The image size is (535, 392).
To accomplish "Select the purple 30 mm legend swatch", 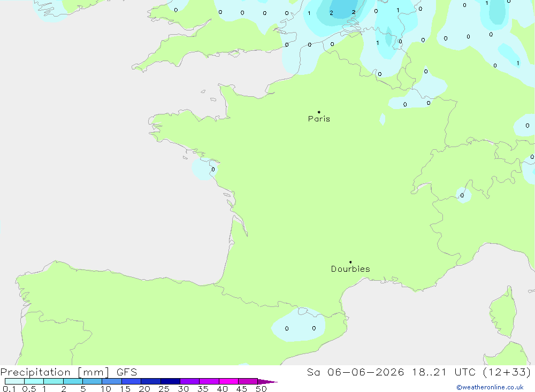I will (x=189, y=381).
